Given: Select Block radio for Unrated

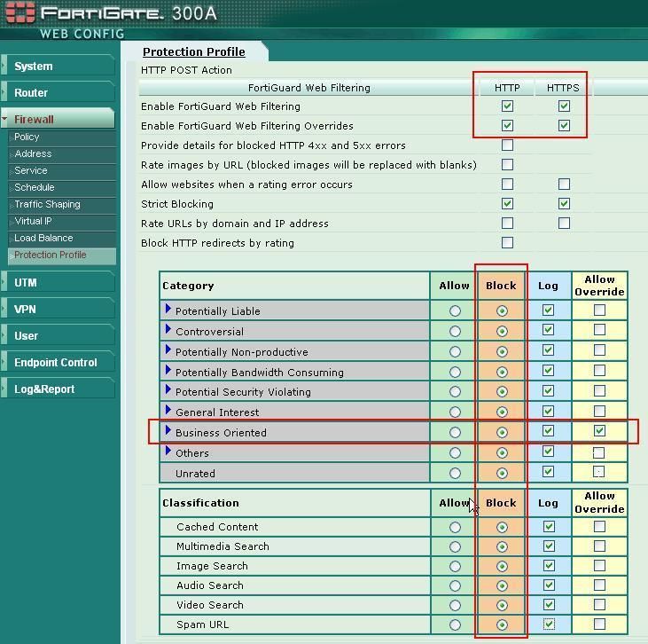Looking at the screenshot, I should (x=502, y=473).
